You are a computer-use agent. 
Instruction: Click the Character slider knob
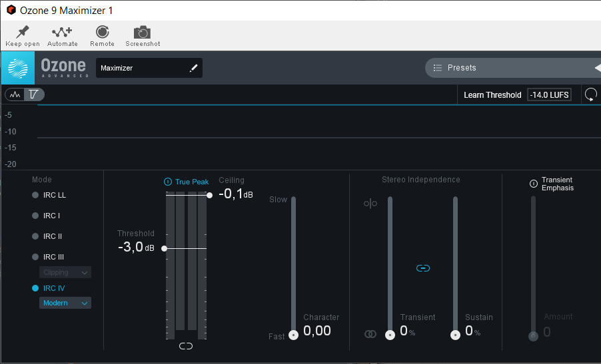click(x=294, y=335)
